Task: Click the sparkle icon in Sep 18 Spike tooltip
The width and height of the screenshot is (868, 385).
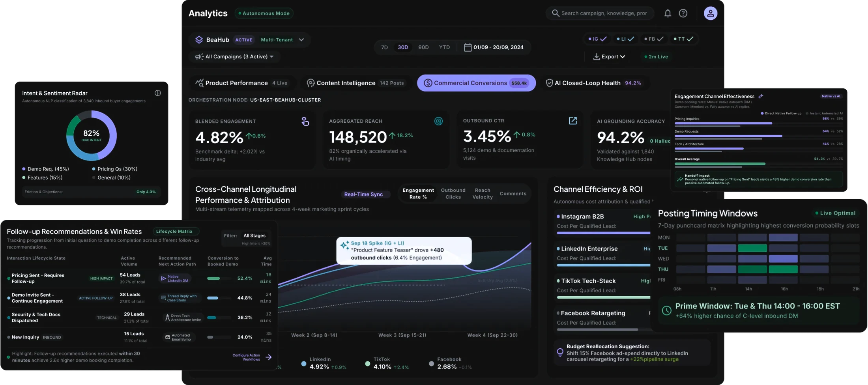Action: 344,245
